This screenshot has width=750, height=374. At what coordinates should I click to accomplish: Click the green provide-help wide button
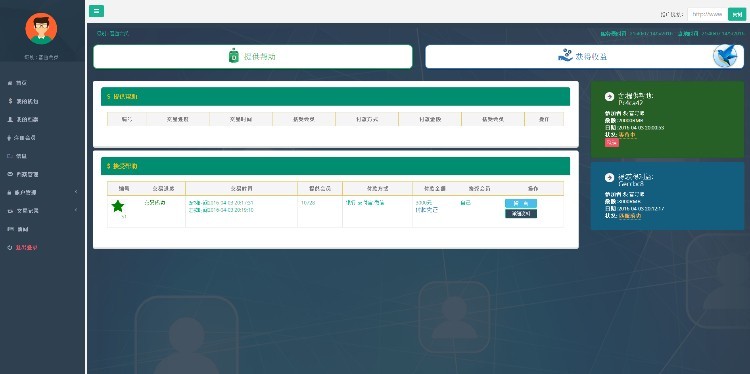pos(253,56)
